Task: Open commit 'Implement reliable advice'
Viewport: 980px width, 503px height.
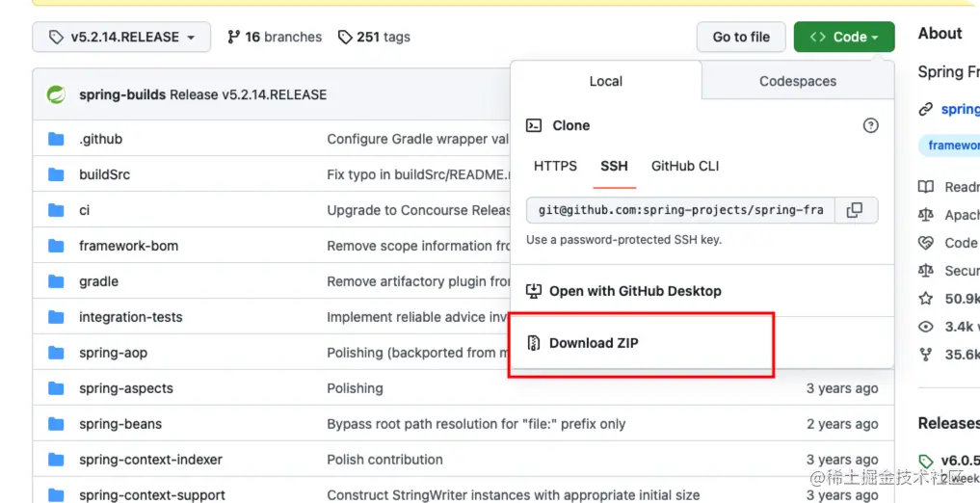Action: click(417, 317)
